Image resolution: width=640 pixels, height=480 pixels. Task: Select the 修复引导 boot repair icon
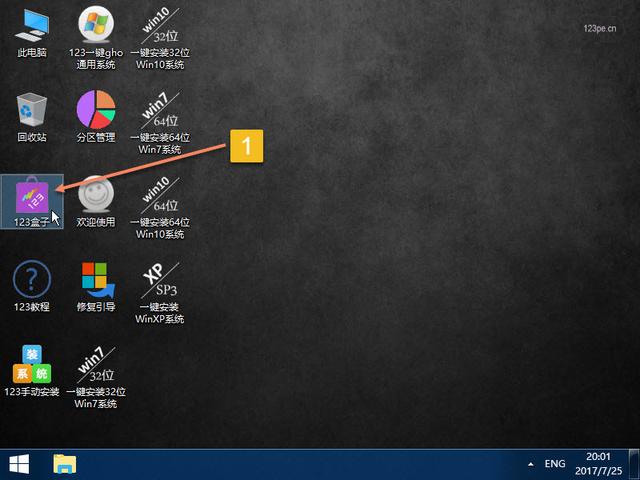coord(96,287)
